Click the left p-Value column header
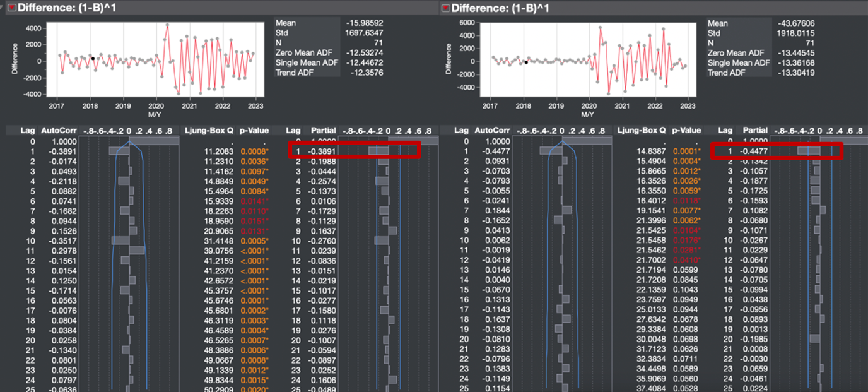 [255, 131]
